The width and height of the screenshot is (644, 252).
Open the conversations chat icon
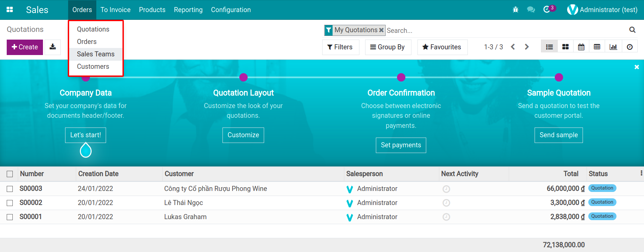(531, 10)
